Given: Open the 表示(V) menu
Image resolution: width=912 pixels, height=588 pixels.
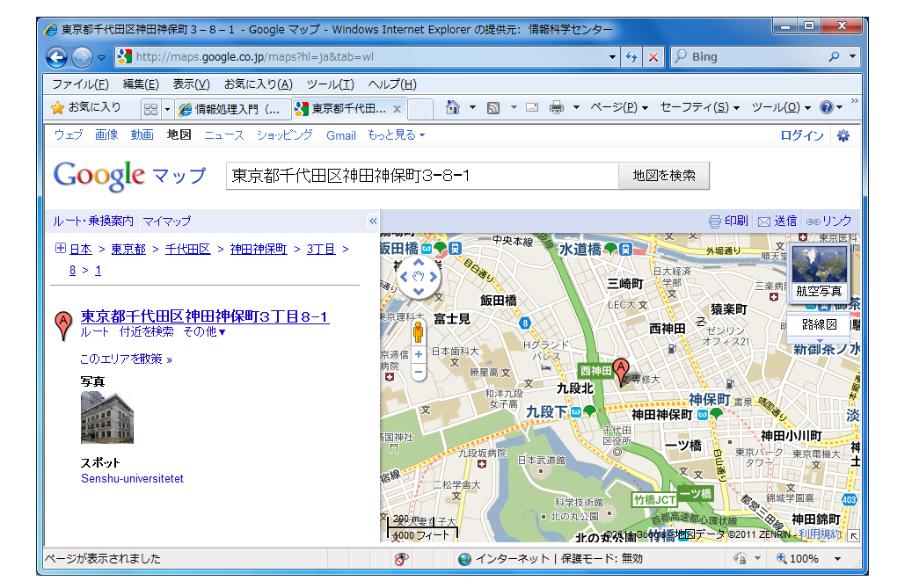Looking at the screenshot, I should pyautogui.click(x=192, y=84).
